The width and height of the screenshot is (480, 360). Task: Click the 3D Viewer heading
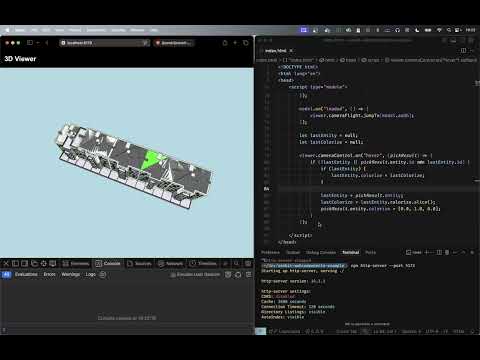tap(20, 59)
